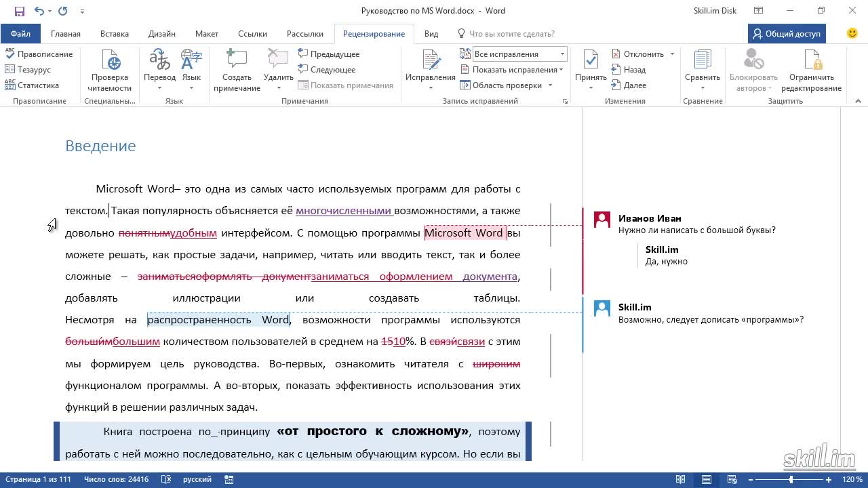Viewport: 868px width, 488px height.
Task: Switch to the Рассылки tab
Action: pos(304,34)
